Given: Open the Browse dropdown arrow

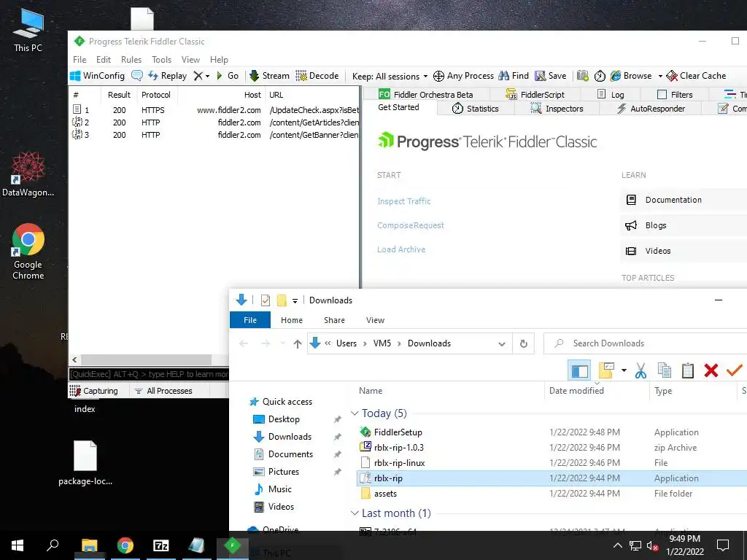Looking at the screenshot, I should coord(660,76).
